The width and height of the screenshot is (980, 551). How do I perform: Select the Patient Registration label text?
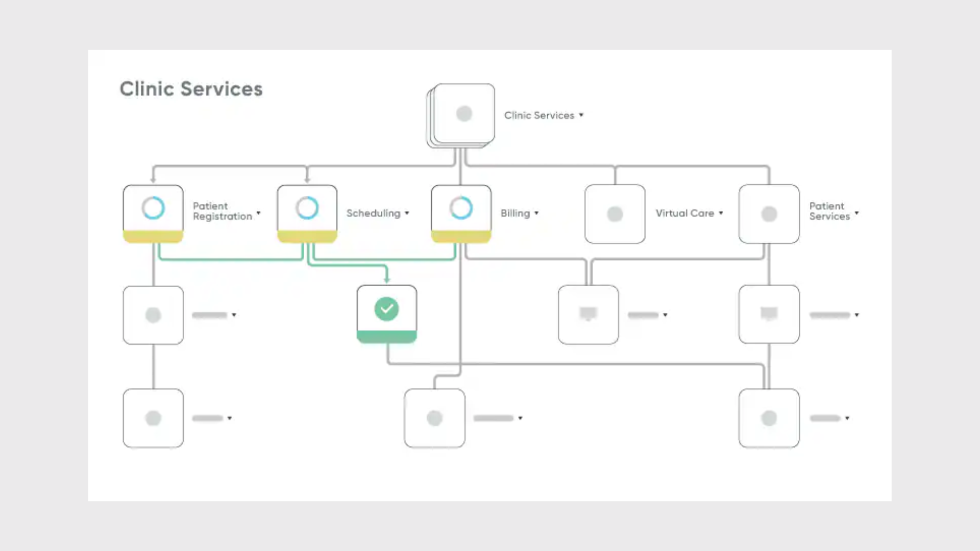pos(222,211)
